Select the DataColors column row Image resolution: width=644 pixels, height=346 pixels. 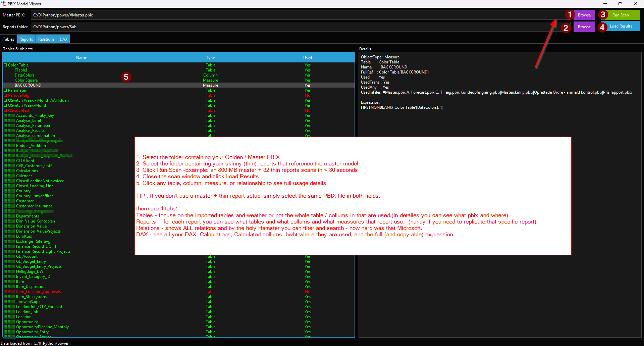pyautogui.click(x=179, y=75)
